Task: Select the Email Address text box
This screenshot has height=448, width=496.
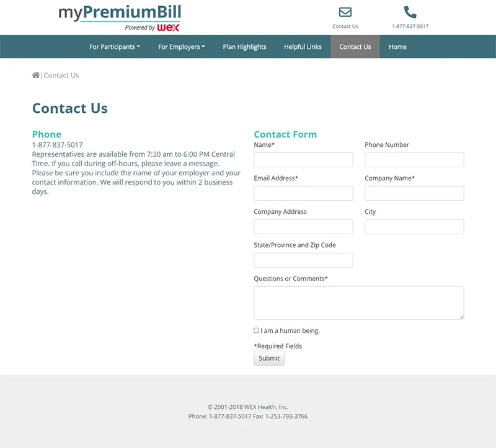Action: click(303, 193)
